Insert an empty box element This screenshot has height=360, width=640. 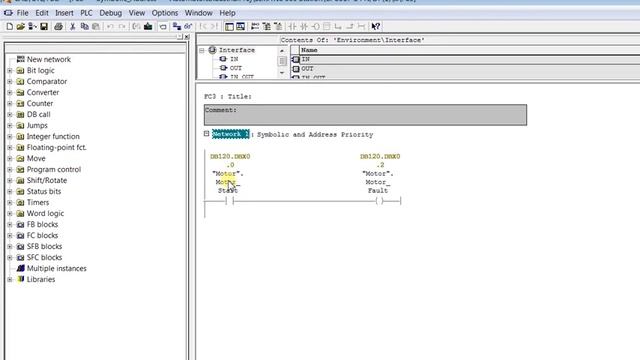(327, 27)
